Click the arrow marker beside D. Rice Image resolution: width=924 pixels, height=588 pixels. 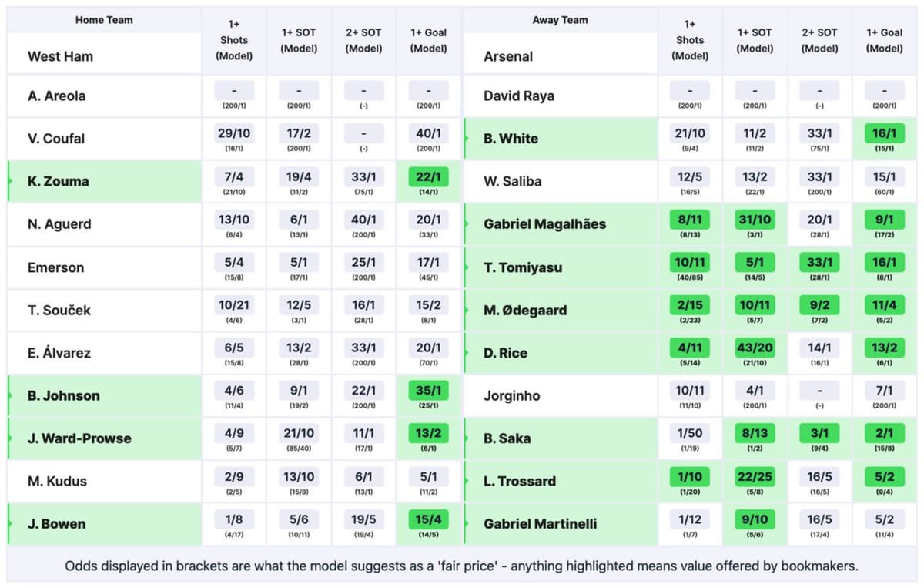(467, 353)
